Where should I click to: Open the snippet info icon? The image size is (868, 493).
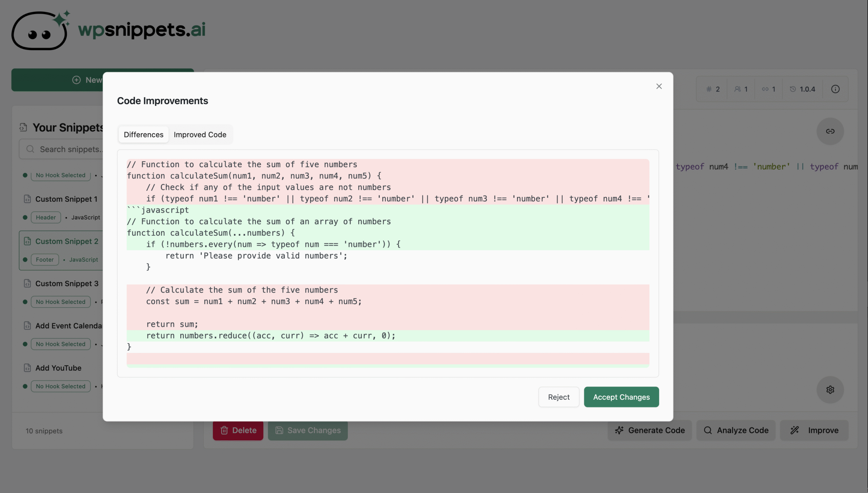point(835,89)
